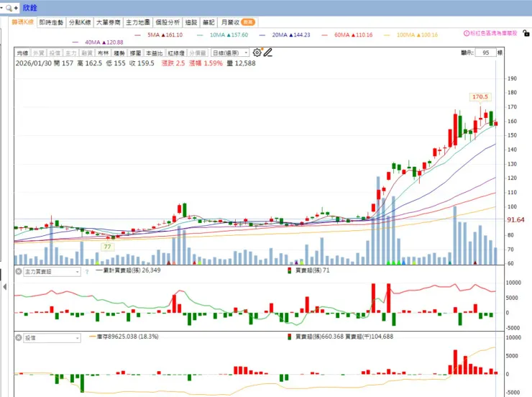
Task: Toggle the 撐壓 support-resistance overlay
Action: [135, 53]
